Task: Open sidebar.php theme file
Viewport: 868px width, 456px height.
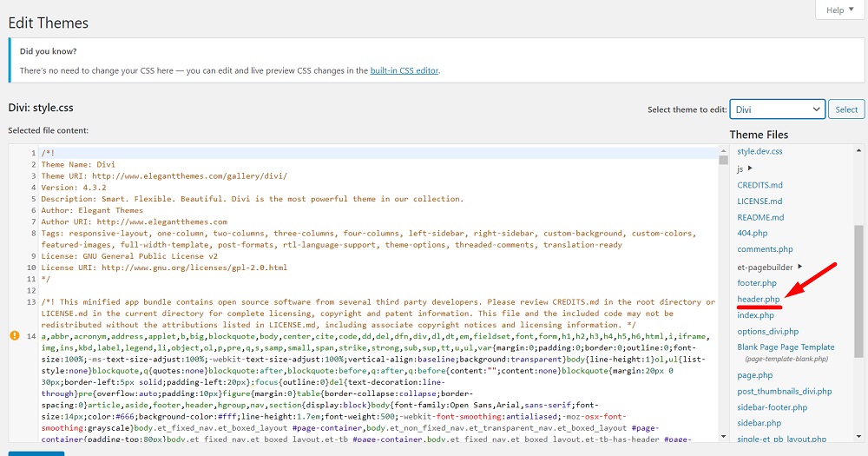Action: [759, 423]
